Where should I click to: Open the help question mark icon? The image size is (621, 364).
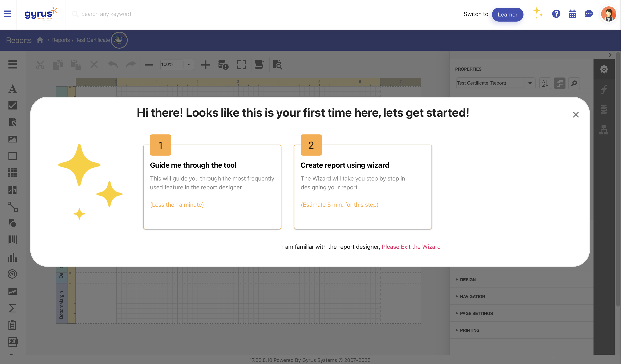(556, 14)
